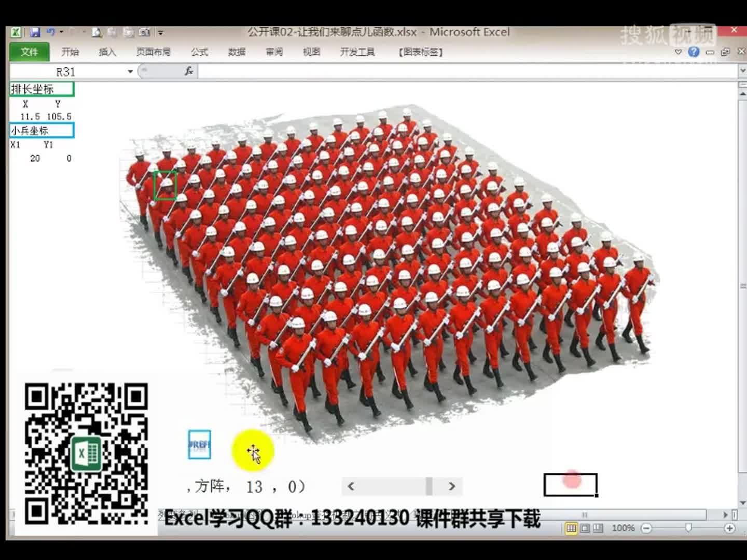Expand the formula bar with the chevron
This screenshot has width=747, height=560.
pos(742,71)
